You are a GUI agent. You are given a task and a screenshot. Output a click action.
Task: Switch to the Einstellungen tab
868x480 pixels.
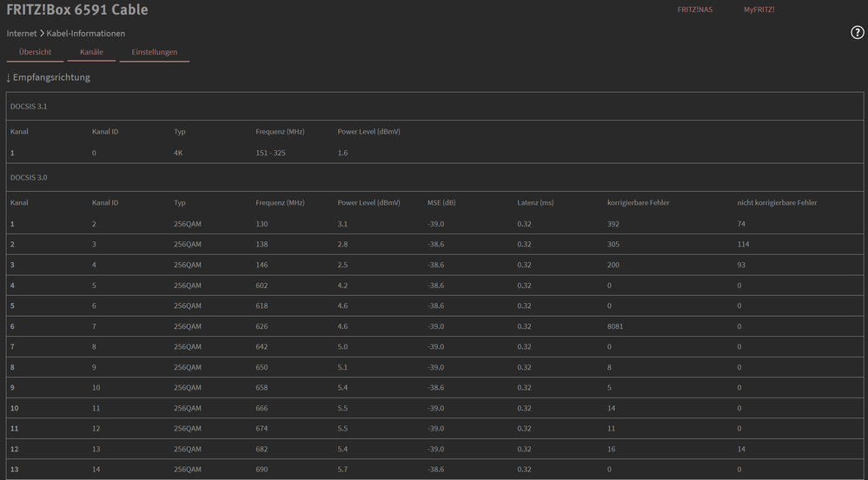coord(155,52)
